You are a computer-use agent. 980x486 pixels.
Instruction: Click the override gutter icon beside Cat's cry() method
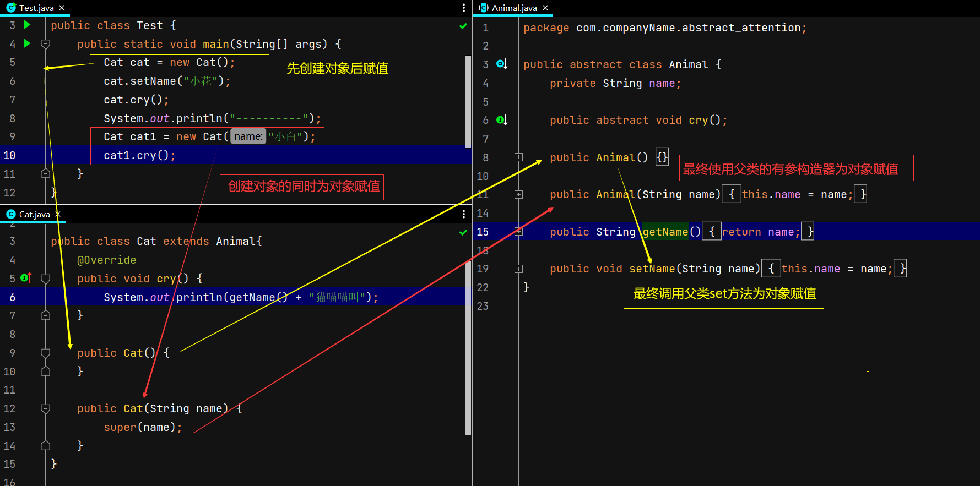pyautogui.click(x=26, y=278)
